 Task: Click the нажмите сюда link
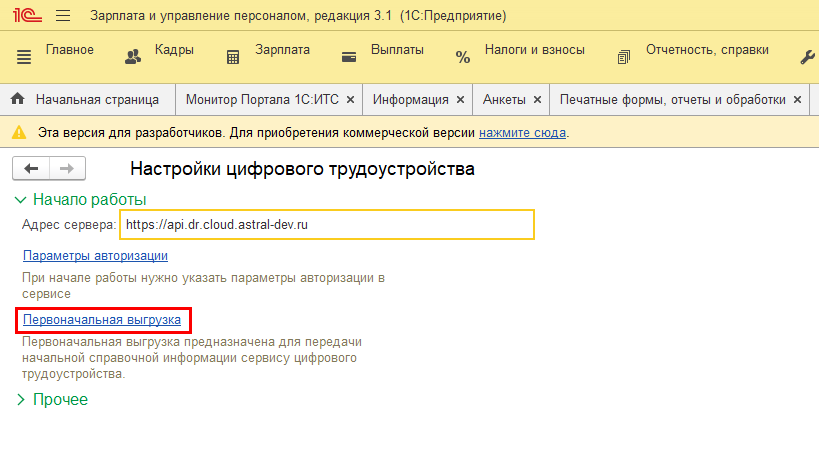pos(522,132)
